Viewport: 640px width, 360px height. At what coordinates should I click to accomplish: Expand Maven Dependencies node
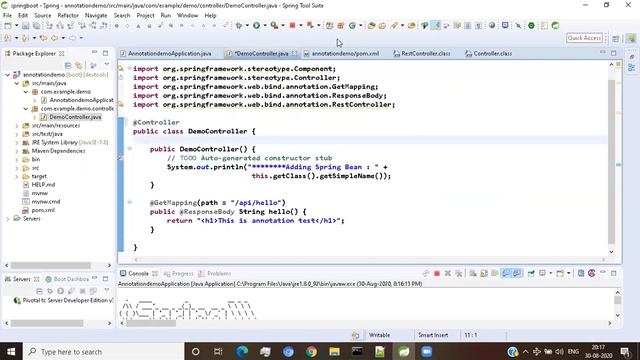pyautogui.click(x=17, y=151)
